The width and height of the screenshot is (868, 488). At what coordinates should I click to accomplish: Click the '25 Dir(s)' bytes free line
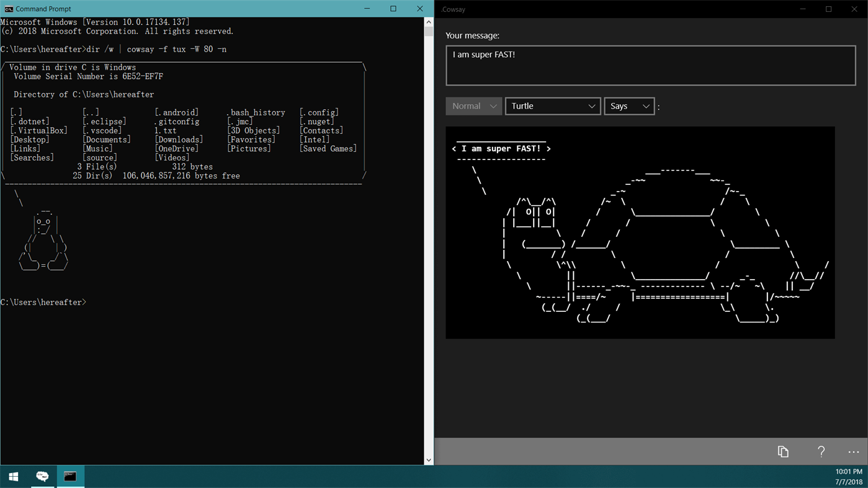tap(156, 175)
